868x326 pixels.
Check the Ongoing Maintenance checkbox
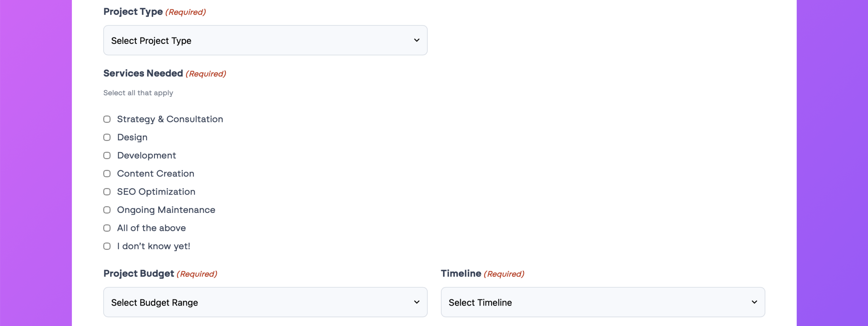[107, 210]
